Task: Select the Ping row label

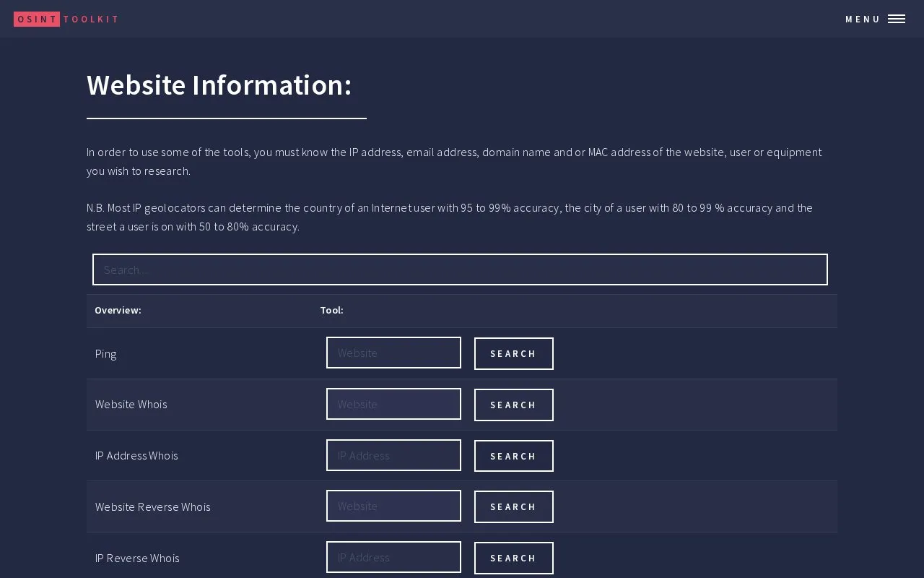Action: 105,353
